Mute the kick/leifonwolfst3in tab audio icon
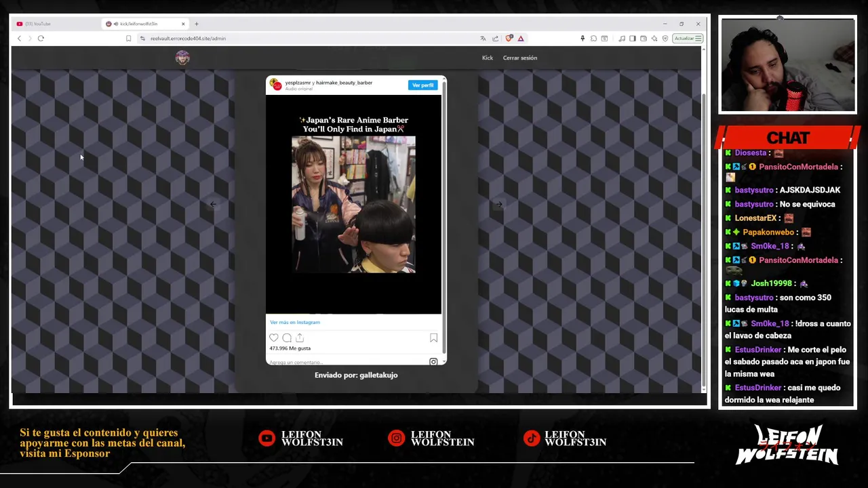The width and height of the screenshot is (868, 488). (116, 24)
